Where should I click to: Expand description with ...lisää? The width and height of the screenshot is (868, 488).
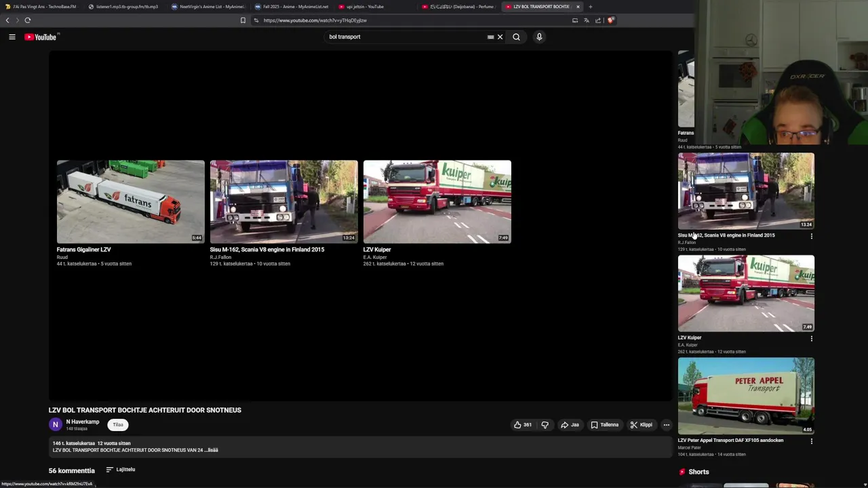pos(211,450)
